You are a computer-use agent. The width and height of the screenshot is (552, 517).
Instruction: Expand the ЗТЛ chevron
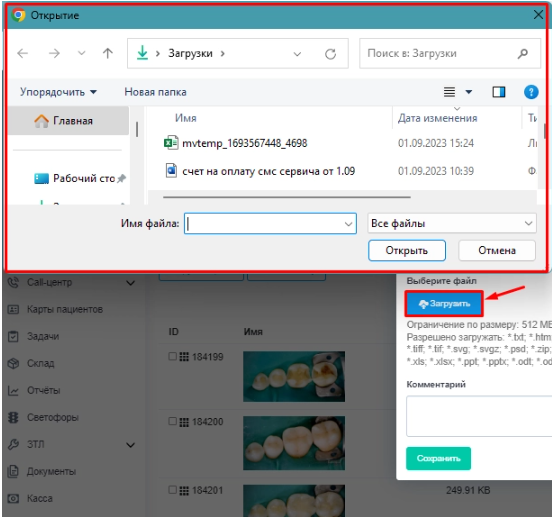(131, 445)
